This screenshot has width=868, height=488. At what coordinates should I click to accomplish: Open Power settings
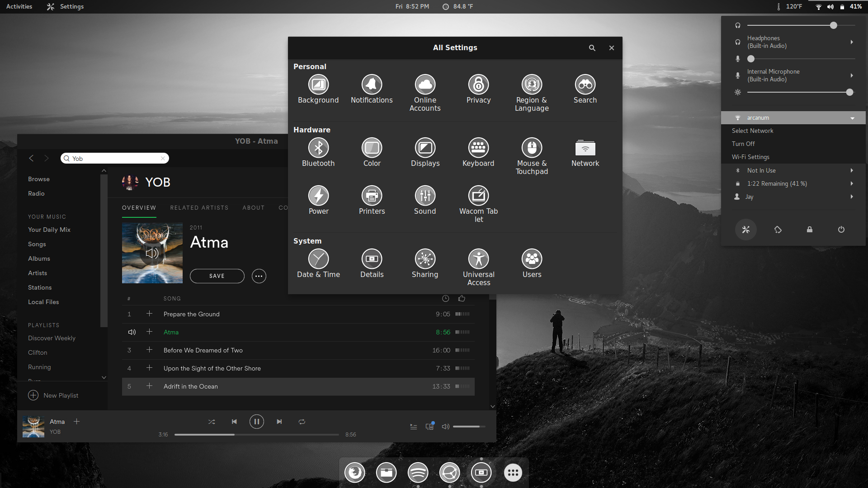point(318,200)
